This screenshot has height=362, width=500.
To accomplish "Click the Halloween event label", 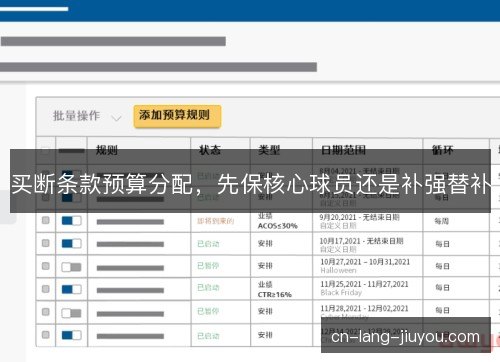I will 339,270.
